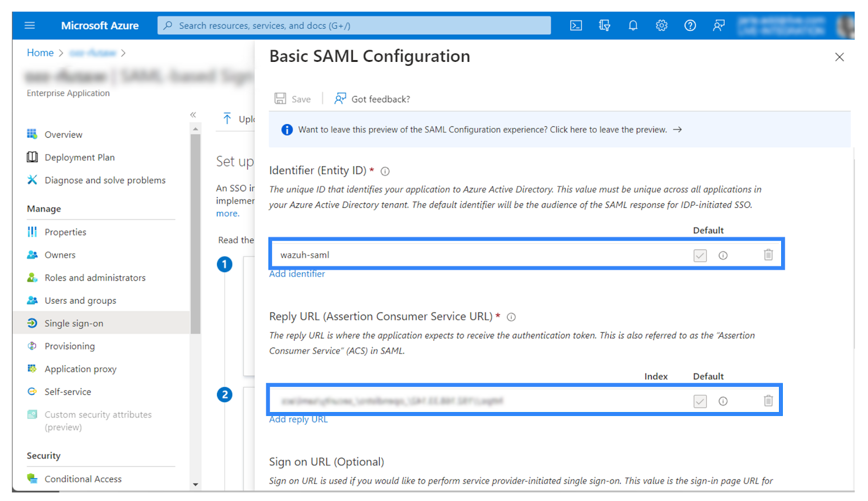
Task: Click the search magnifier icon
Action: 168,25
